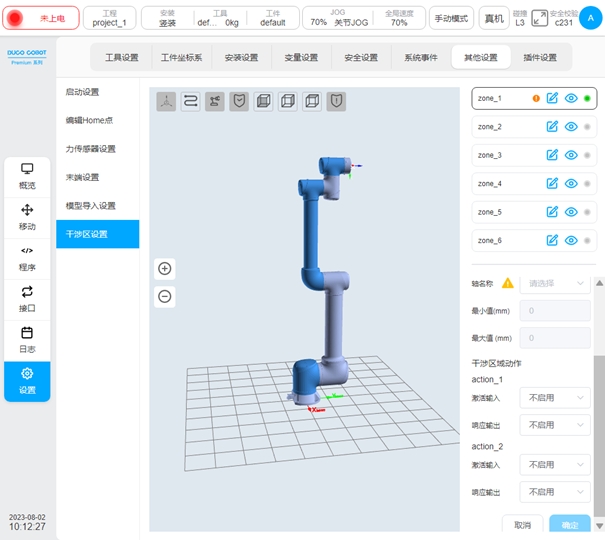This screenshot has width=605, height=540.
Task: Click the edit icon for zone_5
Action: 552,212
